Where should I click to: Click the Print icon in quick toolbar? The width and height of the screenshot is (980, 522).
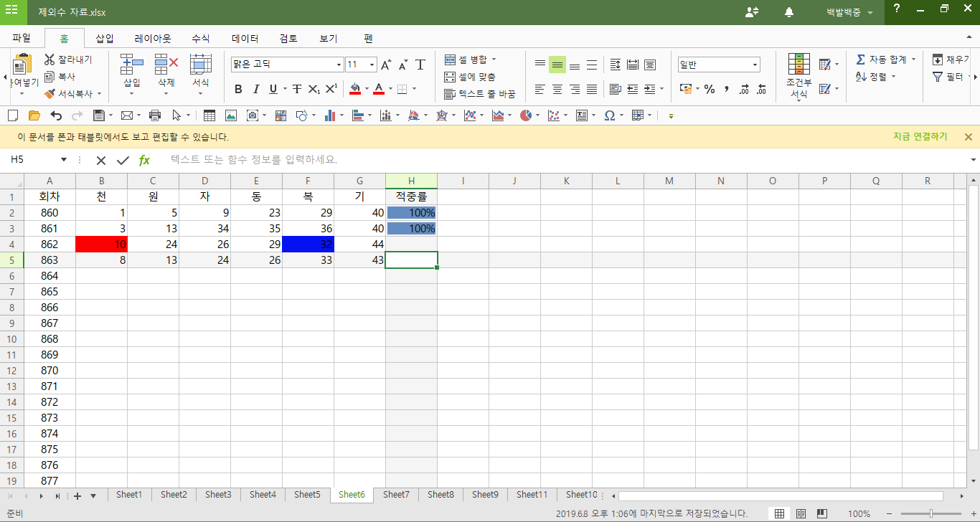pyautogui.click(x=154, y=115)
